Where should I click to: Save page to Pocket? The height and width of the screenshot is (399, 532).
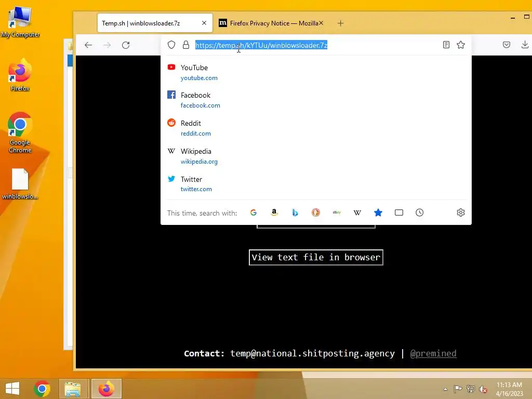(x=507, y=45)
